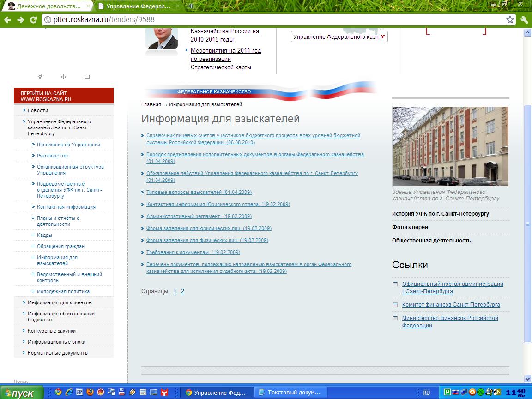Open Chrome wrench settings menu
This screenshot has height=399, width=532.
click(524, 19)
